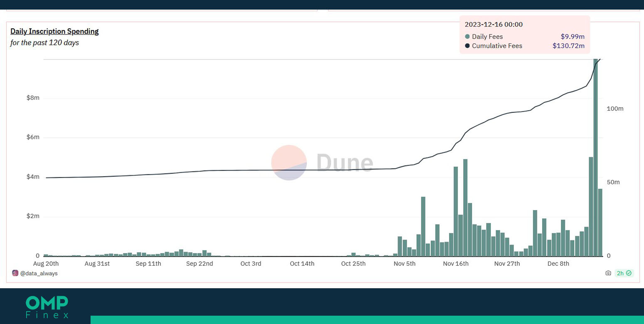
Task: Click the Nov 27th x-axis label
Action: pos(507,264)
